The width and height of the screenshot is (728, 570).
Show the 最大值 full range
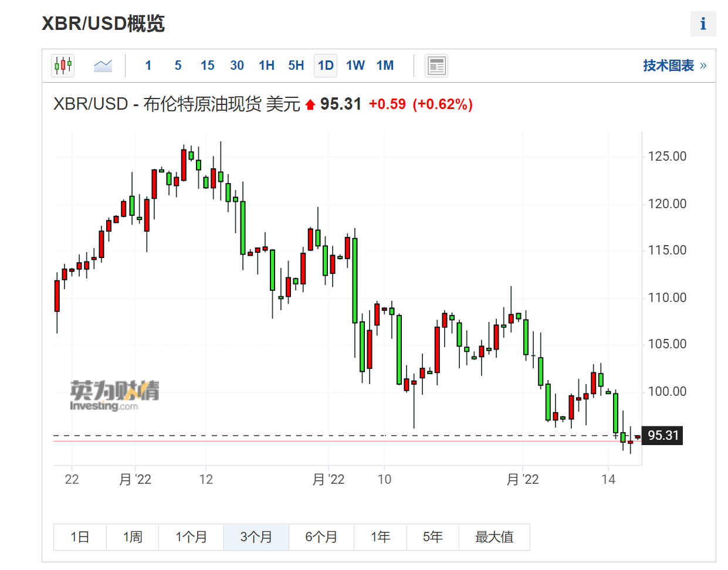[494, 537]
